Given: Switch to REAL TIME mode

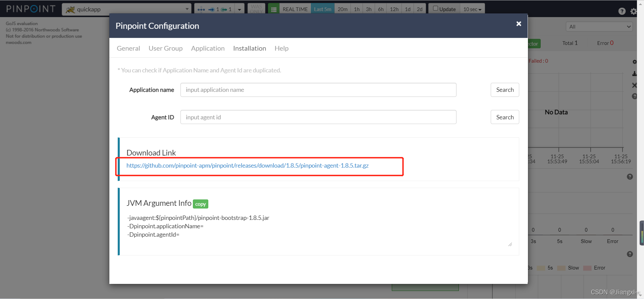Looking at the screenshot, I should (x=295, y=9).
